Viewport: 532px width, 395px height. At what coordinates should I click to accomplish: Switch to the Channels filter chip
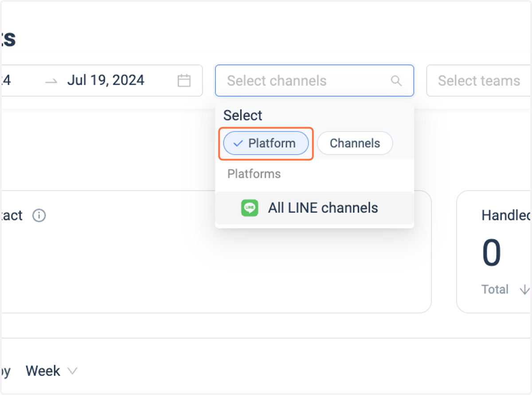click(x=355, y=143)
